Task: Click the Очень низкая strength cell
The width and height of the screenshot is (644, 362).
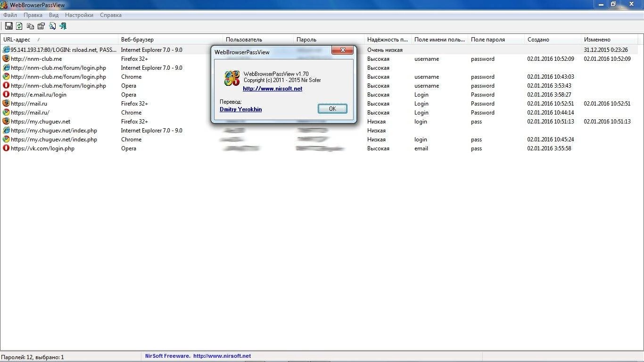Action: tap(385, 50)
